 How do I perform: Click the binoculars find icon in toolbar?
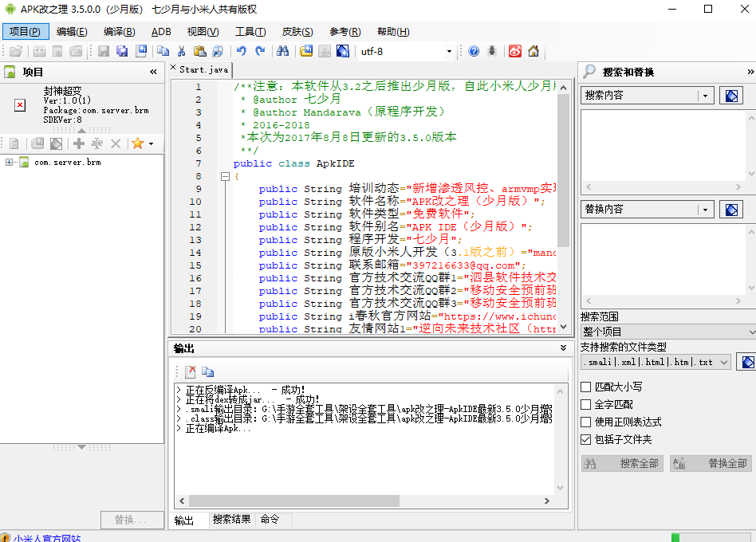[x=283, y=51]
